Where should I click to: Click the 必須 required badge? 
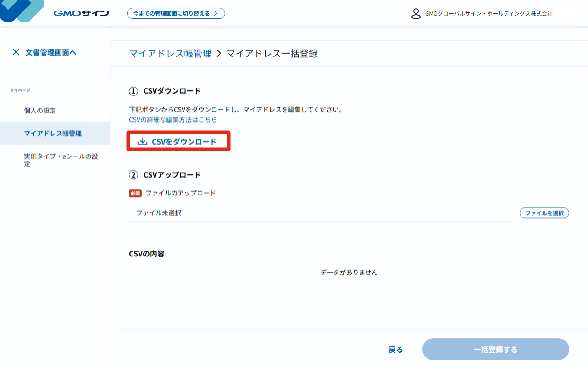(135, 193)
